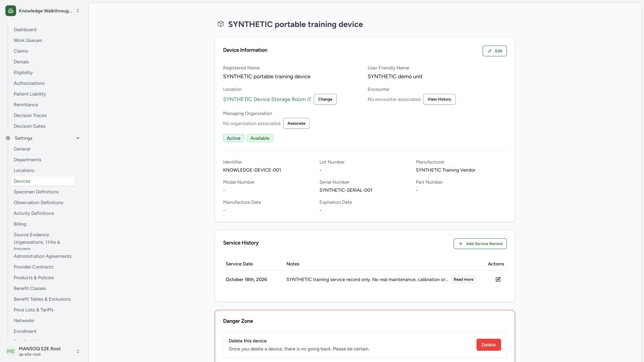Go to Dashboard
This screenshot has width=644, height=362.
[25, 29]
